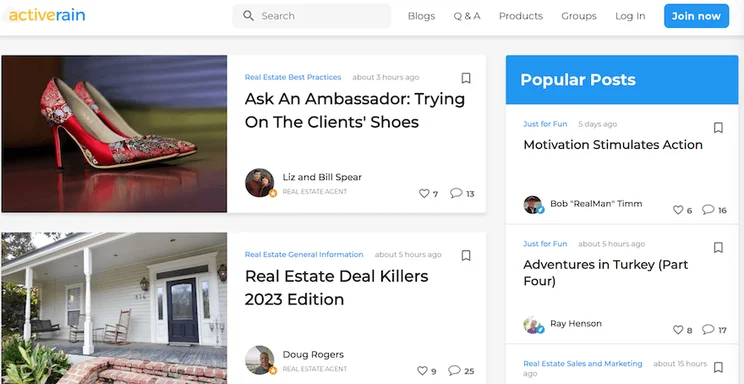This screenshot has width=744, height=384.
Task: Click "about 5 hours ago" on Deal Killers post
Action: coord(408,254)
